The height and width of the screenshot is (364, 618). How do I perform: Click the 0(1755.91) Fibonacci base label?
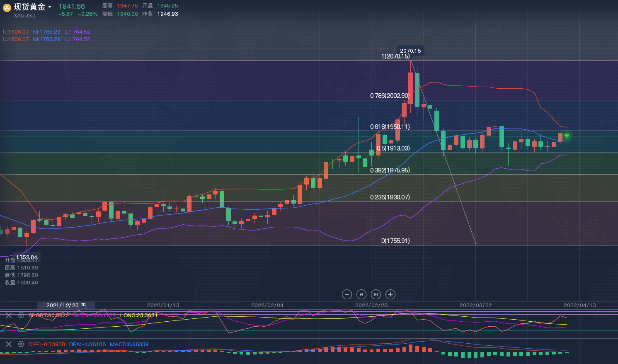tap(395, 241)
